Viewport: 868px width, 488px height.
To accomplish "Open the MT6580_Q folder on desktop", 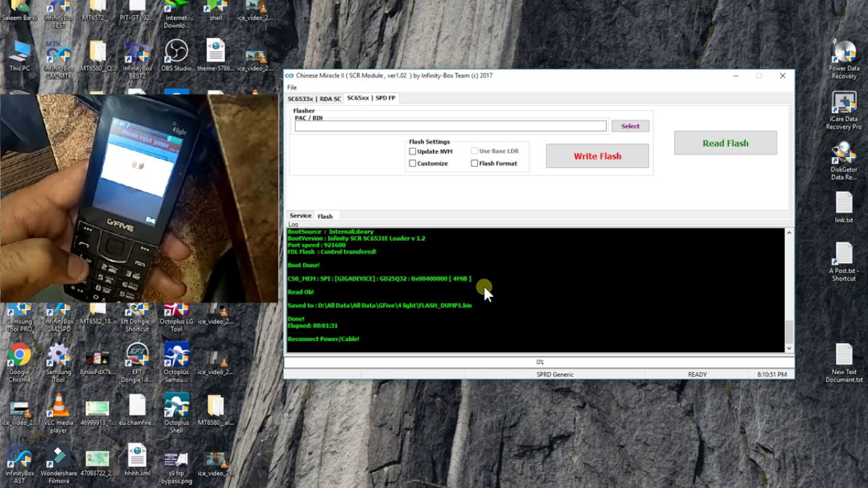I will pyautogui.click(x=98, y=56).
